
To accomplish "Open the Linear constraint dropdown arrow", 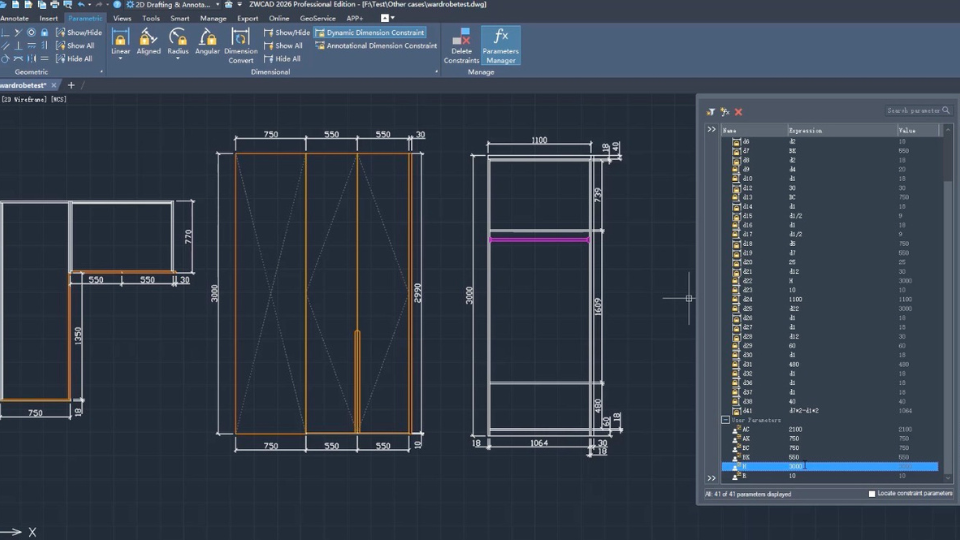I will click(x=120, y=59).
